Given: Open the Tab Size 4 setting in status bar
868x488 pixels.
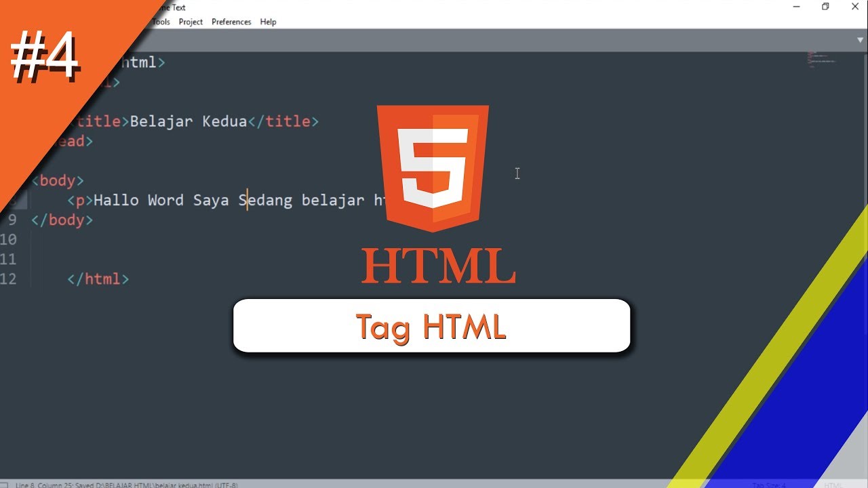Looking at the screenshot, I should pos(769,485).
